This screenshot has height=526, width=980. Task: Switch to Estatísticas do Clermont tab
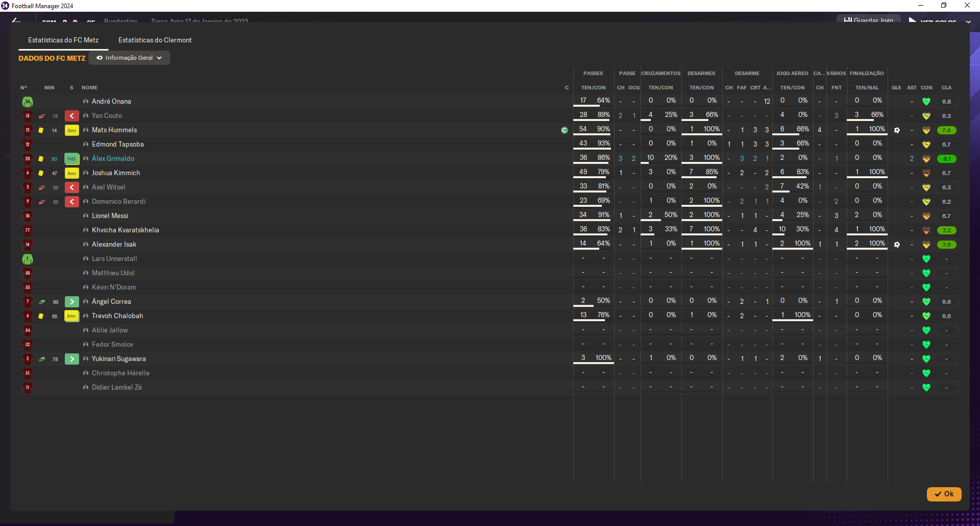click(x=155, y=40)
